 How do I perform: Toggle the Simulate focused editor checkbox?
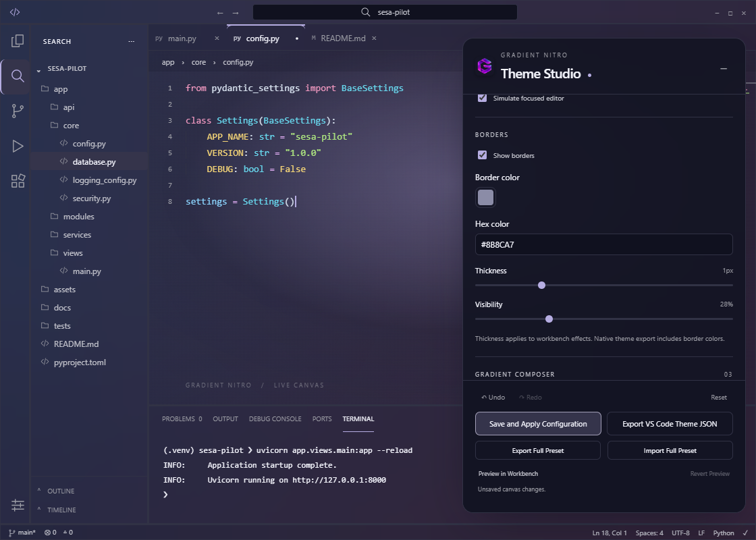482,98
